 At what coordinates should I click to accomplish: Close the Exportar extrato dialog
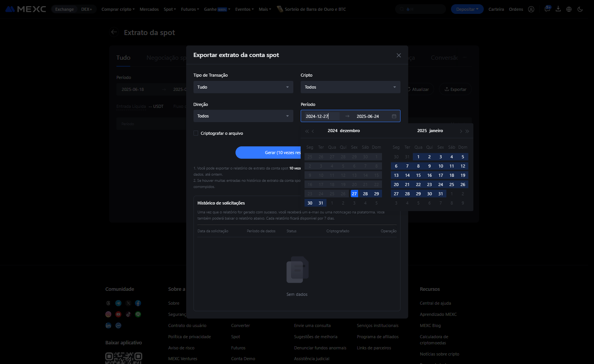point(399,55)
